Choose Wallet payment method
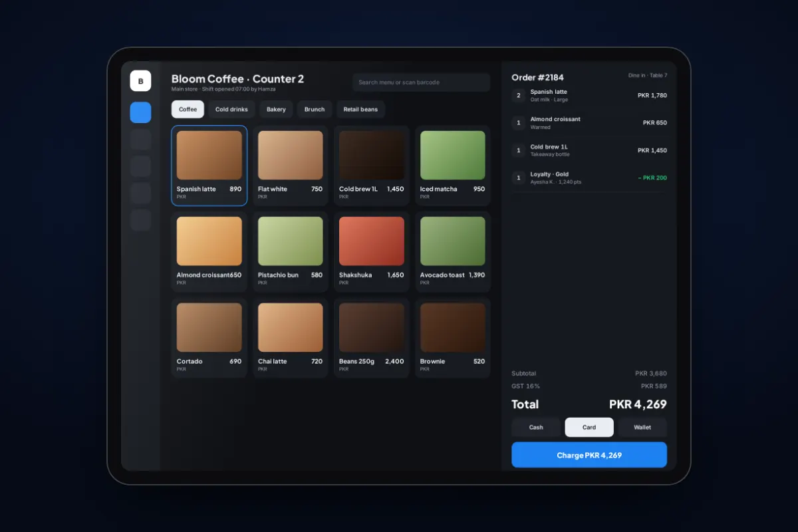 (642, 428)
